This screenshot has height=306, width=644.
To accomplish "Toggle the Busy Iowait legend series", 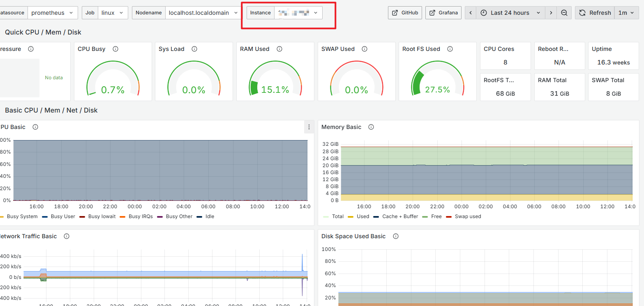I will coord(102,216).
